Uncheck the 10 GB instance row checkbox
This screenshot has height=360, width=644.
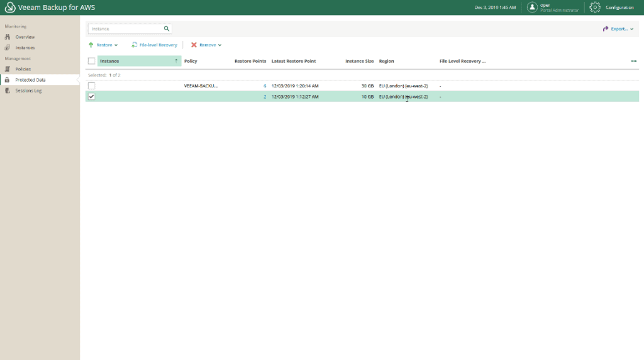click(x=92, y=97)
